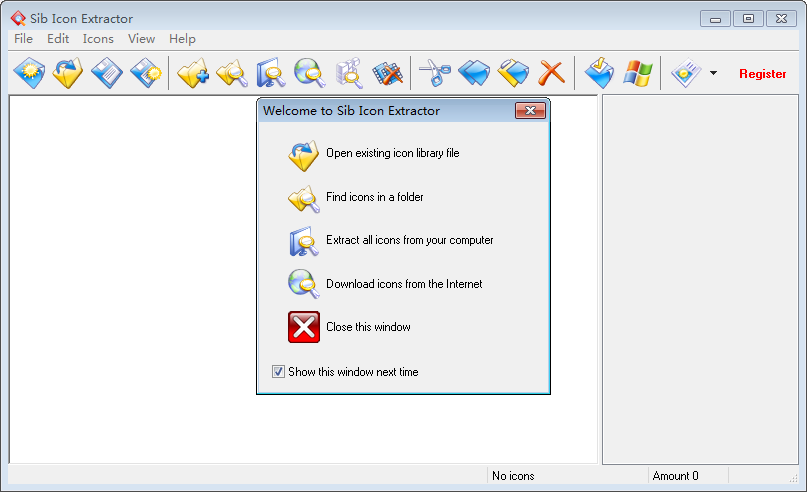Click the Download icons globe icon in dialog
This screenshot has height=492, width=807.
pyautogui.click(x=304, y=284)
